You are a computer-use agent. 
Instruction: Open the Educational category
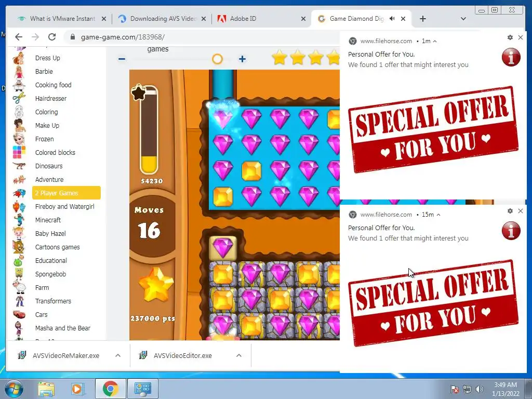51,261
